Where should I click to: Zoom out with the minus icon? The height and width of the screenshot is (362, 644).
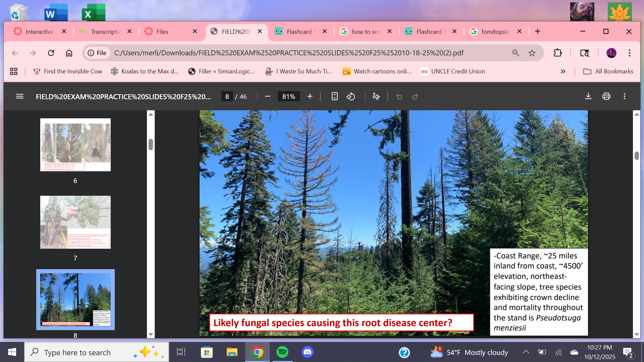[267, 97]
